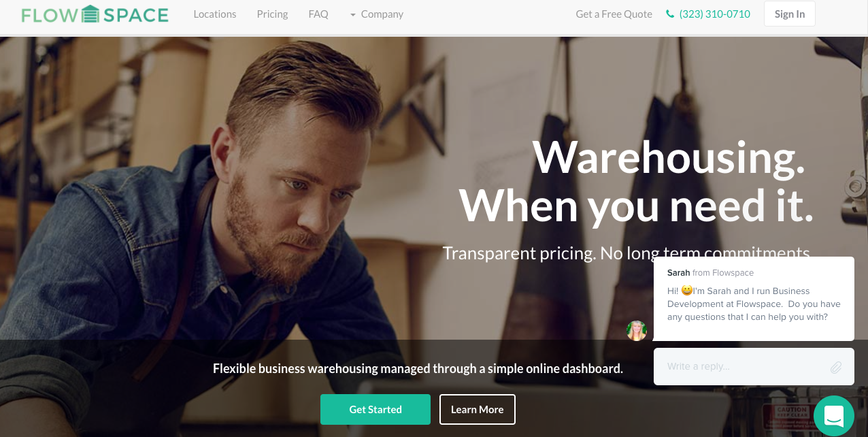Click the Flexible business warehousing tagline
Viewport: 868px width, 437px height.
pos(418,369)
